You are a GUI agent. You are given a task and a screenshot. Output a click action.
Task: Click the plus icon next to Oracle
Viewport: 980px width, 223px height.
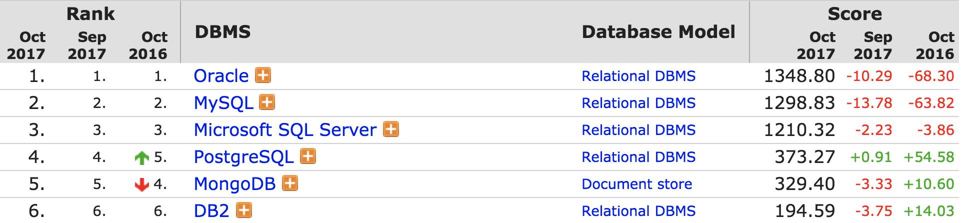coord(263,75)
